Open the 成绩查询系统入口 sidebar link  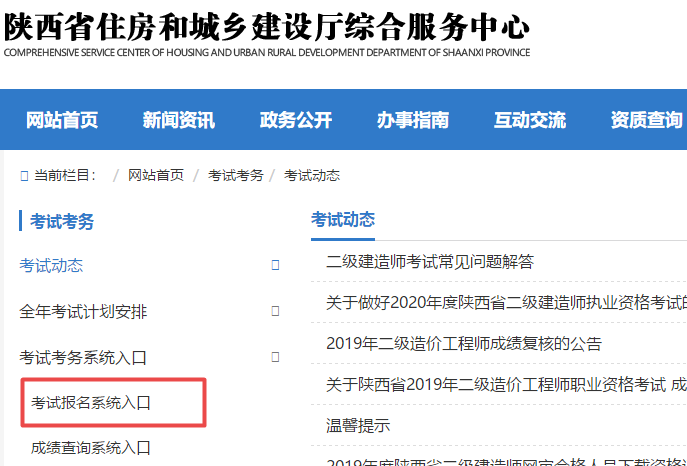pyautogui.click(x=91, y=447)
